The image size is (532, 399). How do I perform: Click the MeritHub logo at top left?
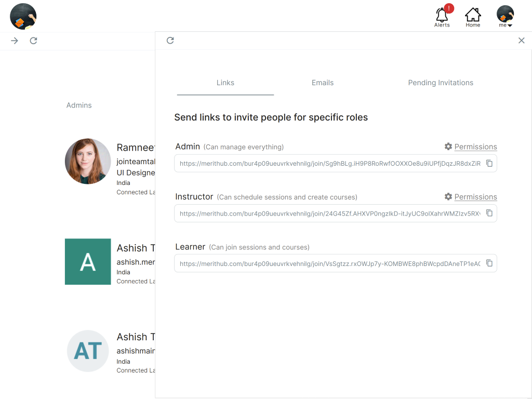(23, 16)
